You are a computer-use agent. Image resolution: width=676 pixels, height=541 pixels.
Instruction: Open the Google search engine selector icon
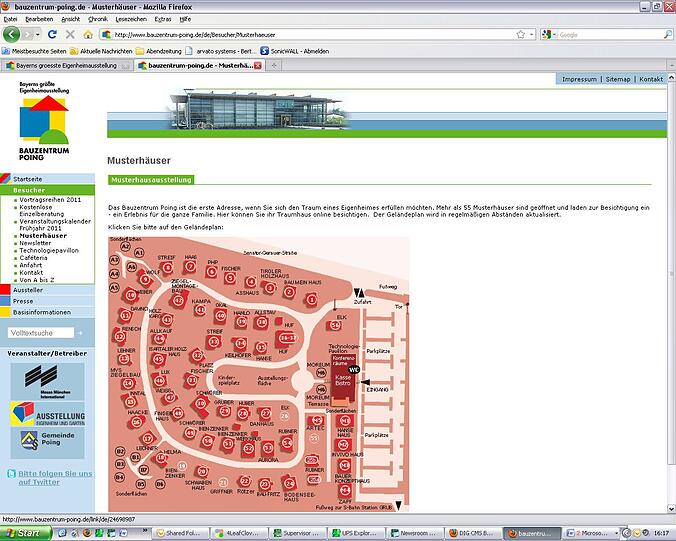click(x=547, y=34)
